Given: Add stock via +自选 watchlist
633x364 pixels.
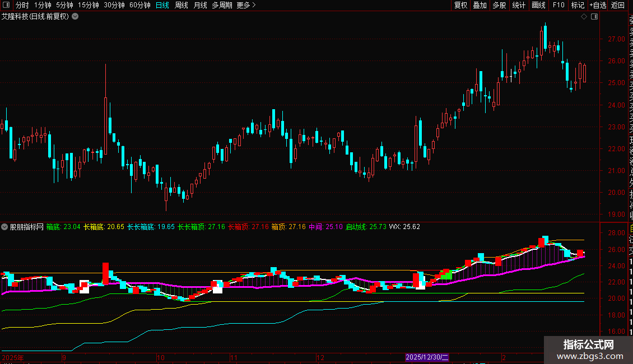Looking at the screenshot, I should pyautogui.click(x=598, y=5).
